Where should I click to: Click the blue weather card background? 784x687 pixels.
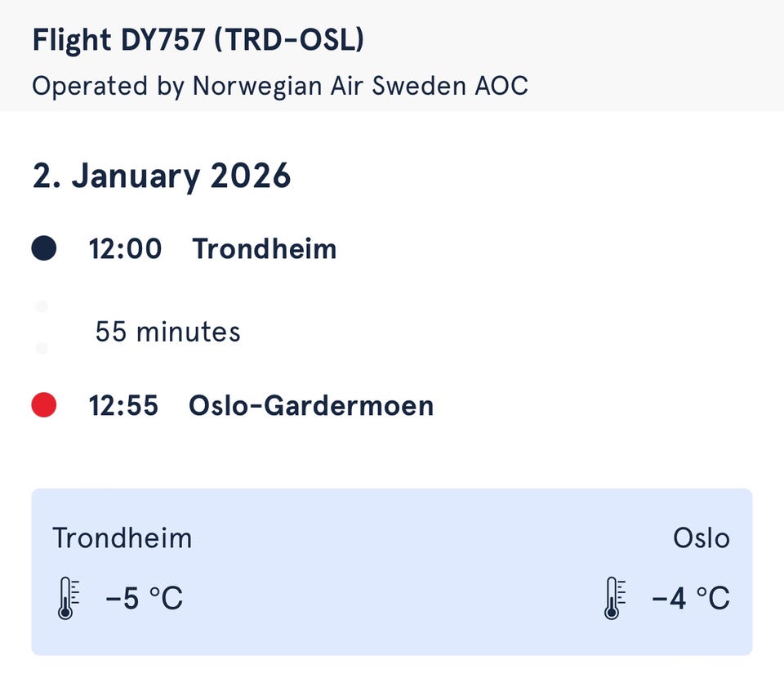(392, 572)
